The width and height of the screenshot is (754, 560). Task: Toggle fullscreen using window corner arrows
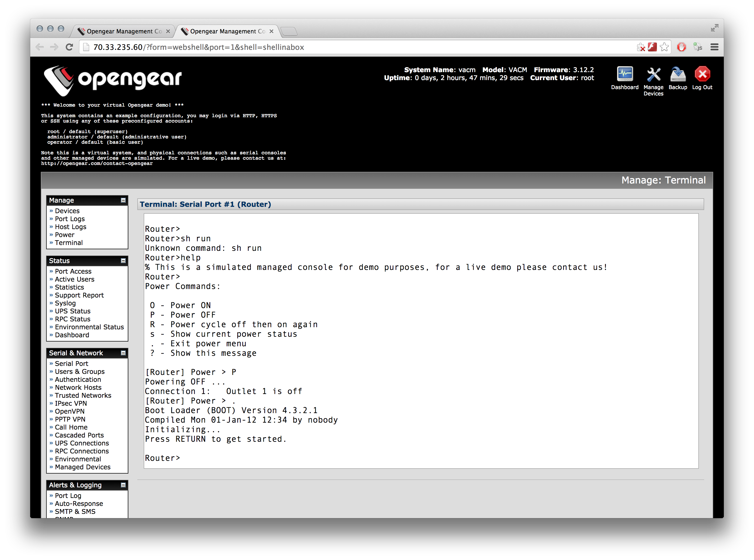click(714, 28)
